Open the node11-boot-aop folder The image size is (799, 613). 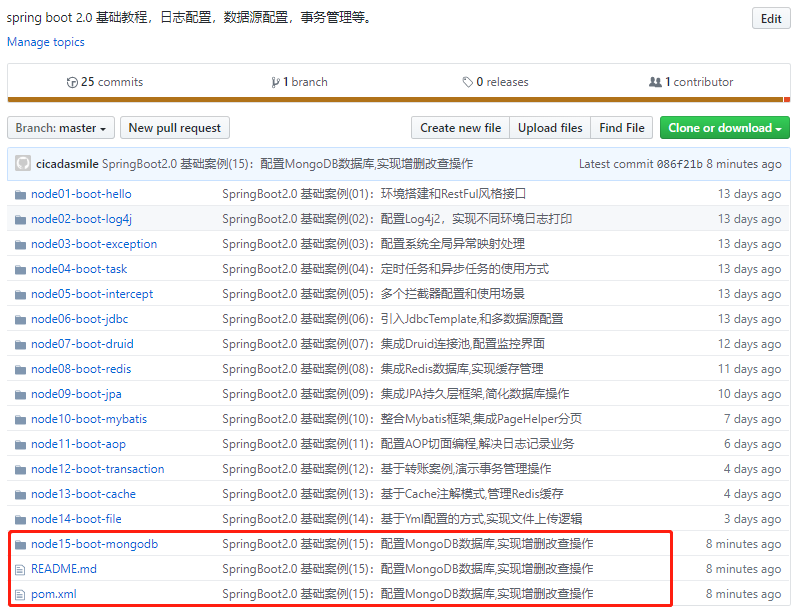tap(78, 444)
